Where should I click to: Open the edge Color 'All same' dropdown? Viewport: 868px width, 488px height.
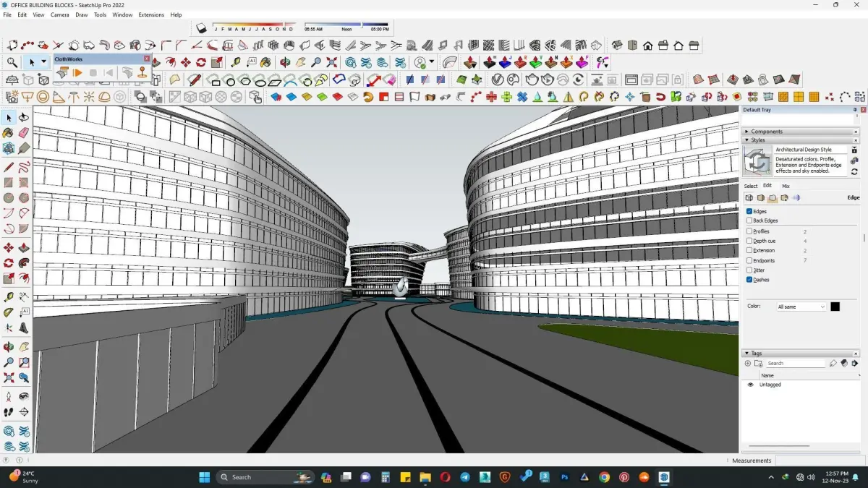pyautogui.click(x=801, y=307)
